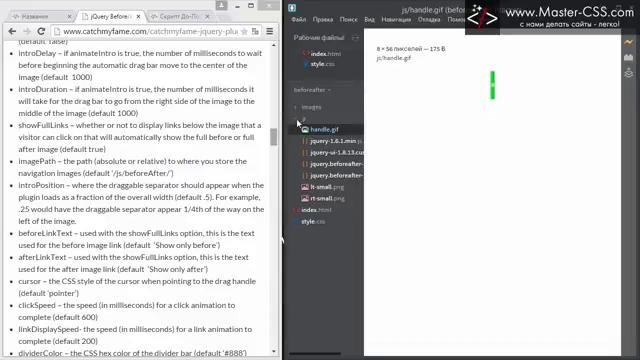Click the translate icon in the address bar

[256, 31]
